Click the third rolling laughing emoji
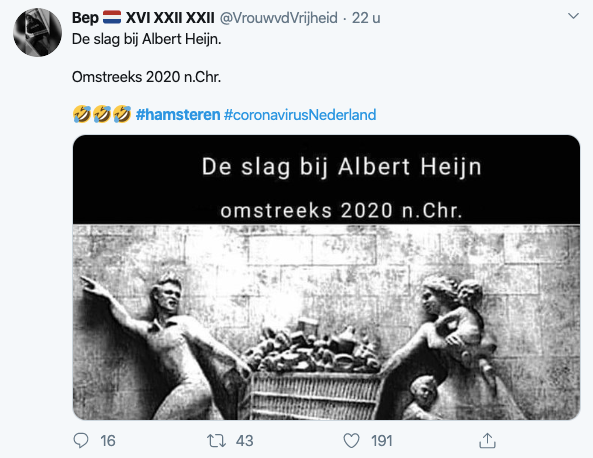Viewport: 593px width, 458px height. (x=122, y=114)
